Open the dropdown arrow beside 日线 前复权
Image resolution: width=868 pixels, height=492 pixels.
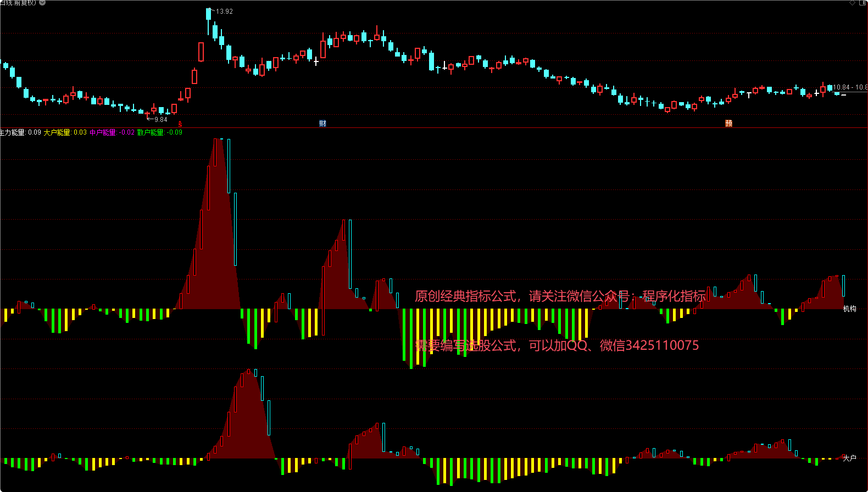click(42, 3)
